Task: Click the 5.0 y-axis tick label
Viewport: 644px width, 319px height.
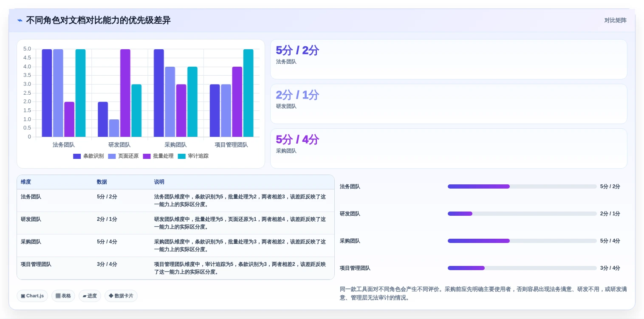Action: coord(27,49)
